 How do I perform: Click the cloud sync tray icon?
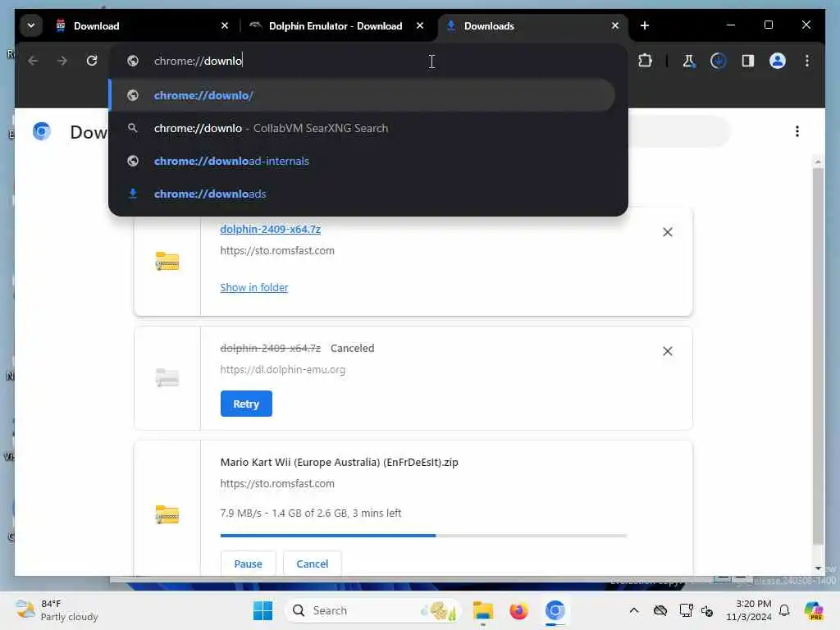[x=660, y=610]
